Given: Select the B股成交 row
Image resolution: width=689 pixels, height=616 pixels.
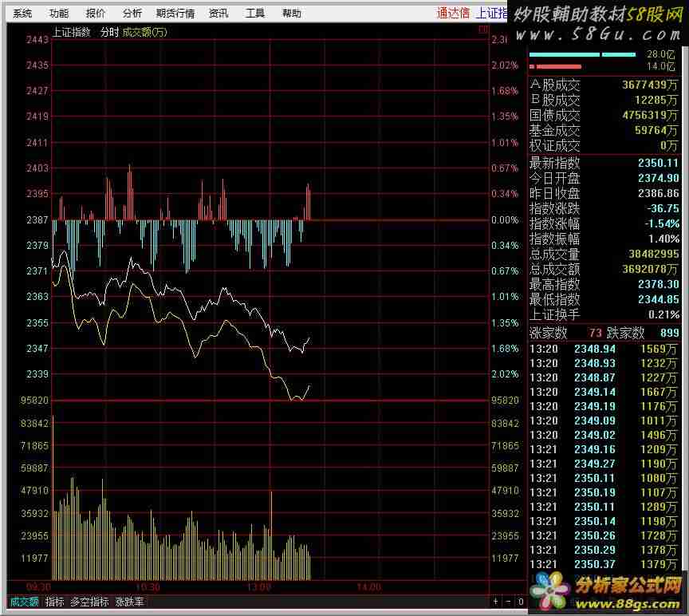Looking at the screenshot, I should pyautogui.click(x=604, y=101).
